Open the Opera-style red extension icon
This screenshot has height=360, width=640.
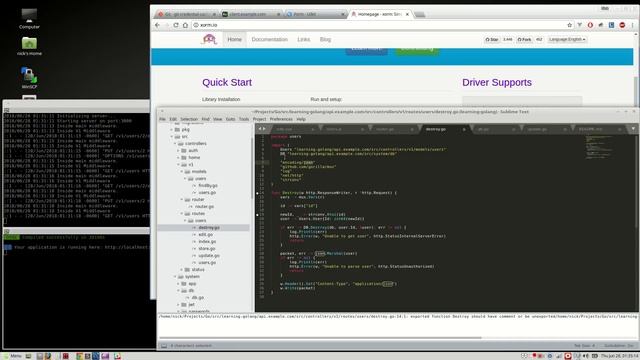[590, 25]
